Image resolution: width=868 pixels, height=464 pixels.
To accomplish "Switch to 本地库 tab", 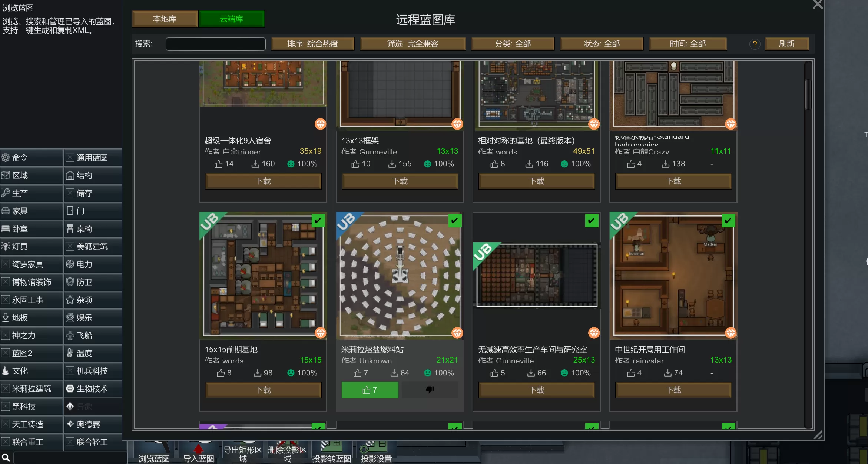I will click(x=165, y=19).
